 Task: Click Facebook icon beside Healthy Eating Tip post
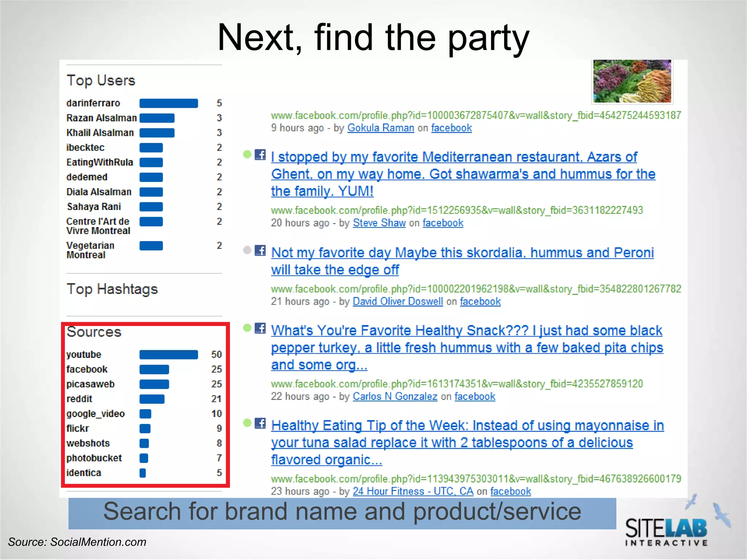pos(260,423)
